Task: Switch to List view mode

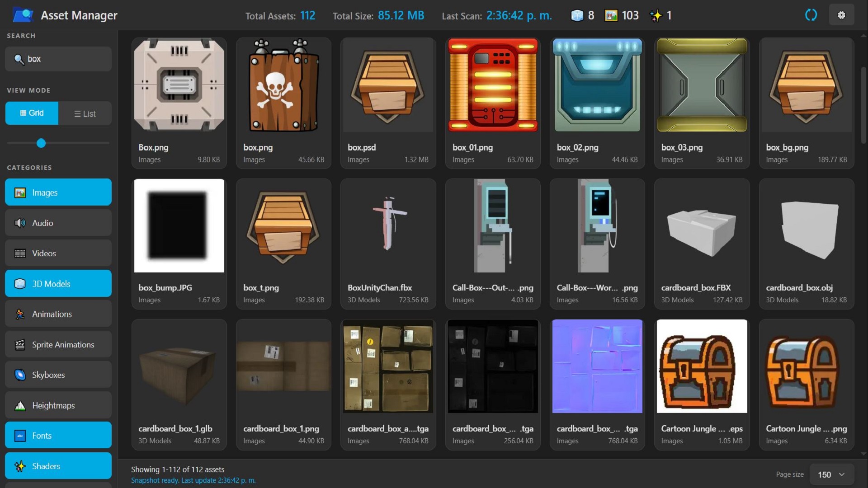Action: tap(85, 113)
